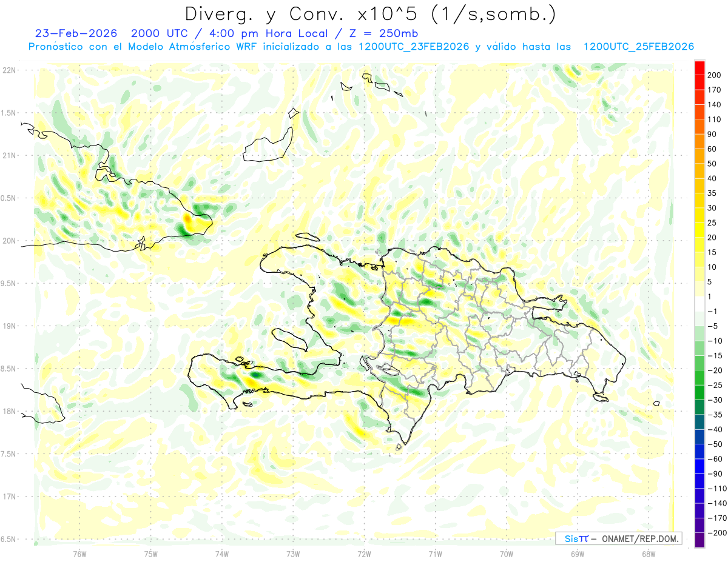
Task: Click the 'SisTT - ONAMET/REP.DOM.' credit box
Action: (618, 538)
